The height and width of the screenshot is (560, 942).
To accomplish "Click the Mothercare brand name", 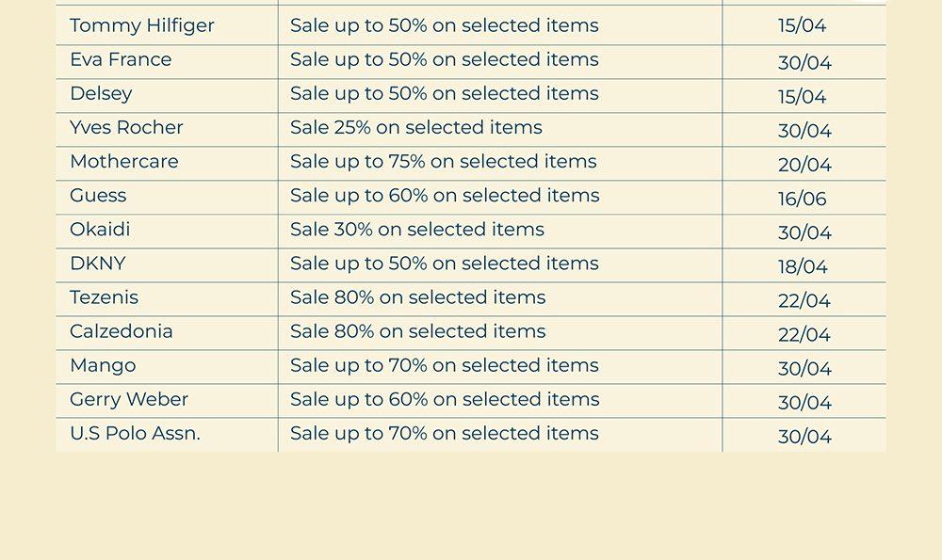I will [124, 161].
